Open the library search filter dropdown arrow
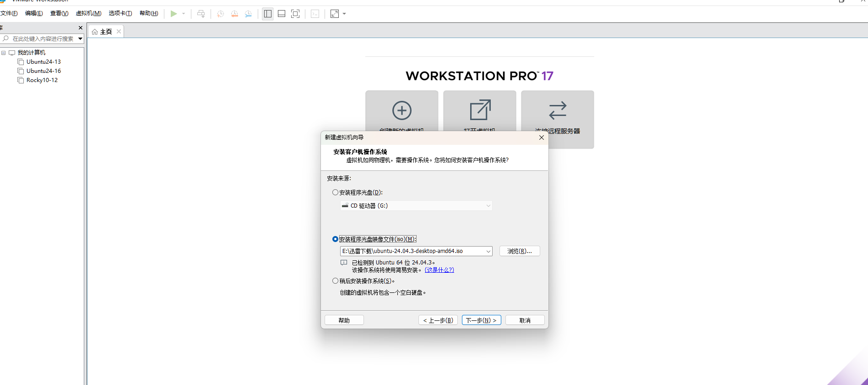The image size is (868, 385). [x=80, y=38]
